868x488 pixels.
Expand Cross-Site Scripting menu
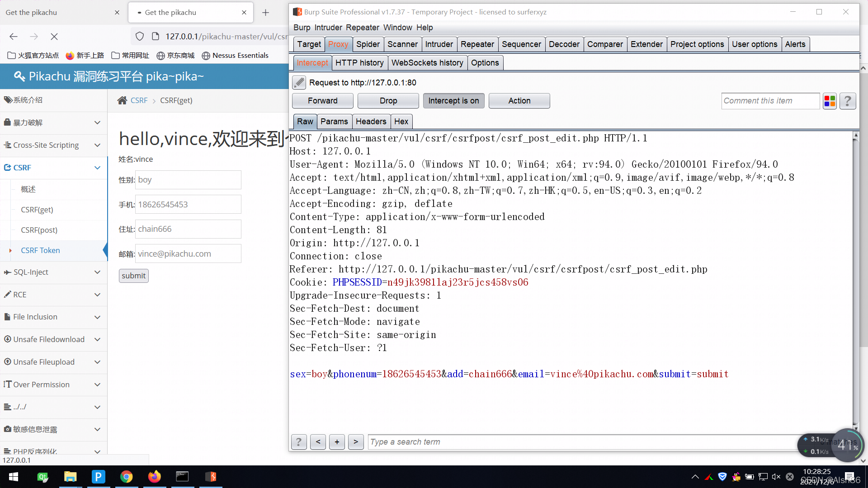tap(53, 145)
